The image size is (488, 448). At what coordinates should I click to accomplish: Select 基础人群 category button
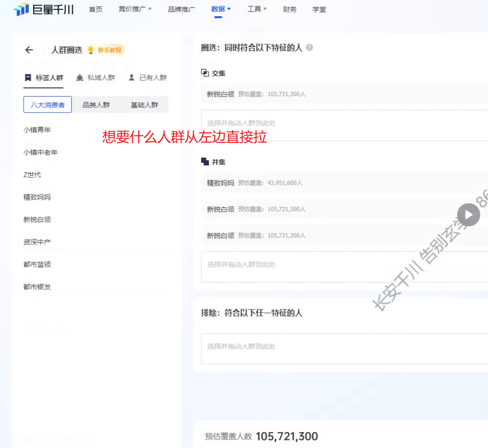pos(144,105)
